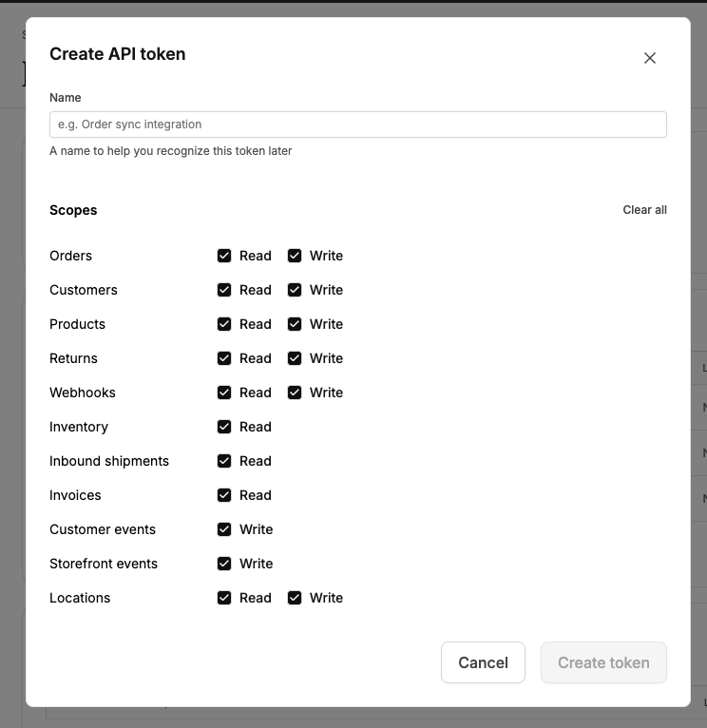Image resolution: width=707 pixels, height=728 pixels.
Task: Click the Create API token title
Action: [118, 54]
